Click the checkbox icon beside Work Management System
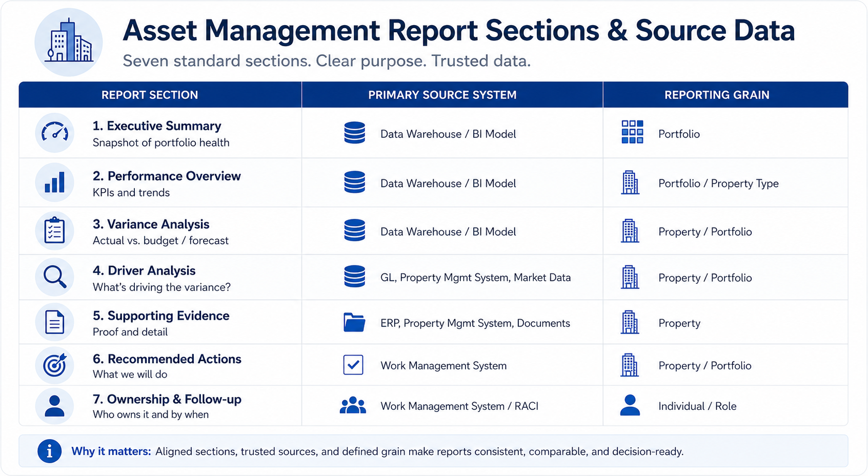Image resolution: width=868 pixels, height=476 pixels. 353,365
